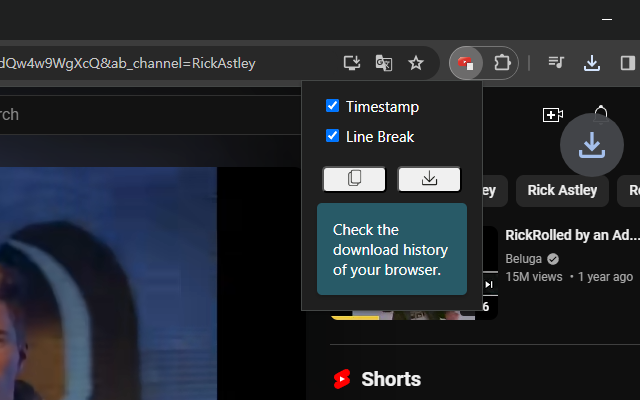Open the Extensions puzzle piece menu

pyautogui.click(x=502, y=63)
